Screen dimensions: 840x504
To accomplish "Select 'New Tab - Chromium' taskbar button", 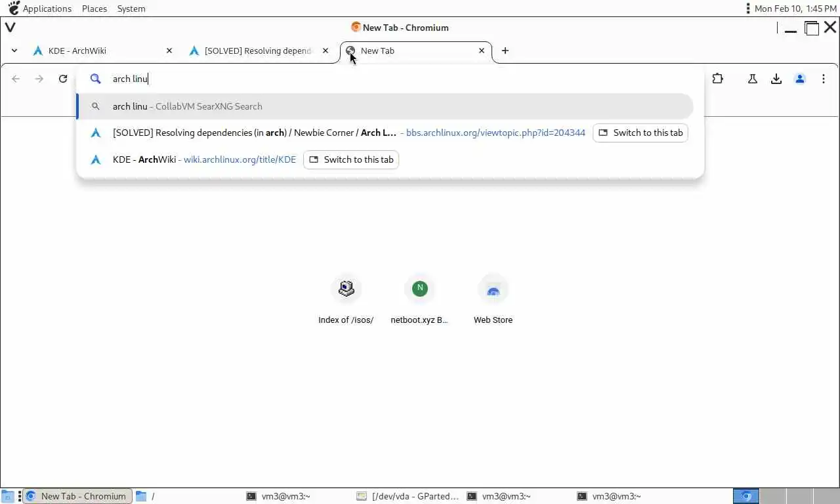I will [77, 496].
